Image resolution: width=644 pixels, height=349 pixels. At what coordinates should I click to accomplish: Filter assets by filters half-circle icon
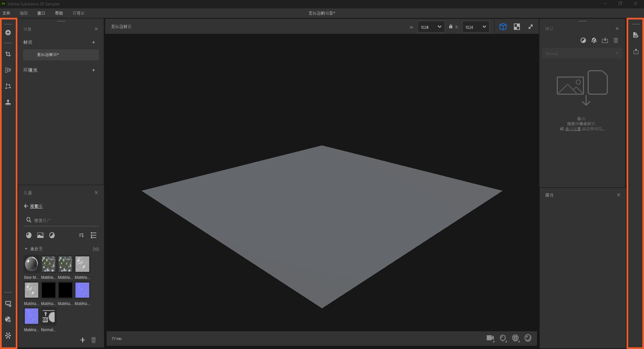(x=52, y=235)
